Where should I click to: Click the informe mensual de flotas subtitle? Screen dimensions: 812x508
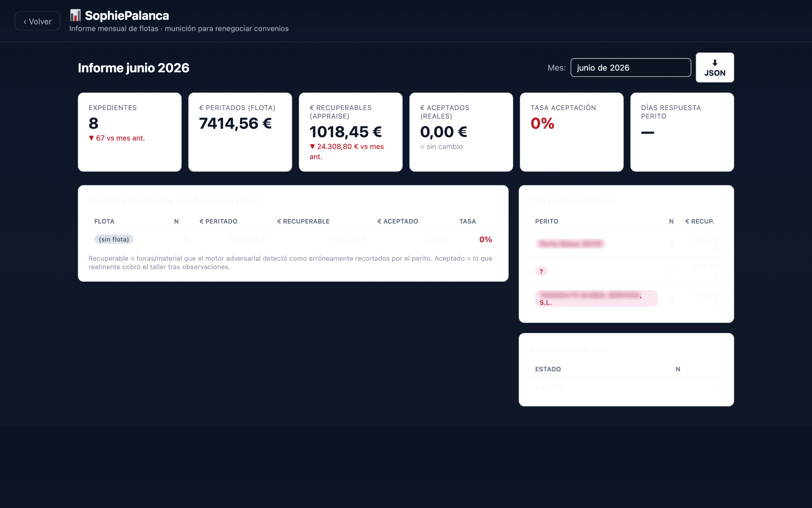tap(179, 28)
